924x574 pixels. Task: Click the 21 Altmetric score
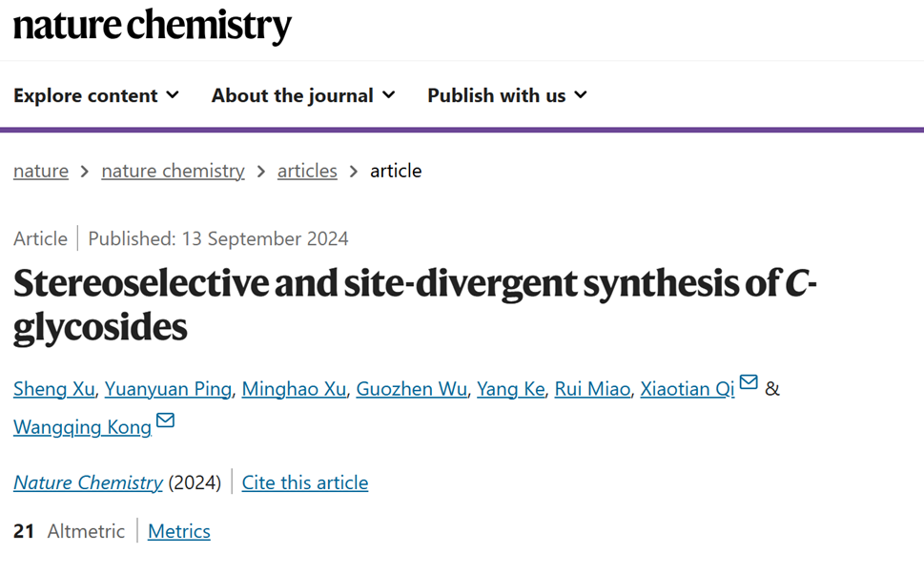point(69,531)
